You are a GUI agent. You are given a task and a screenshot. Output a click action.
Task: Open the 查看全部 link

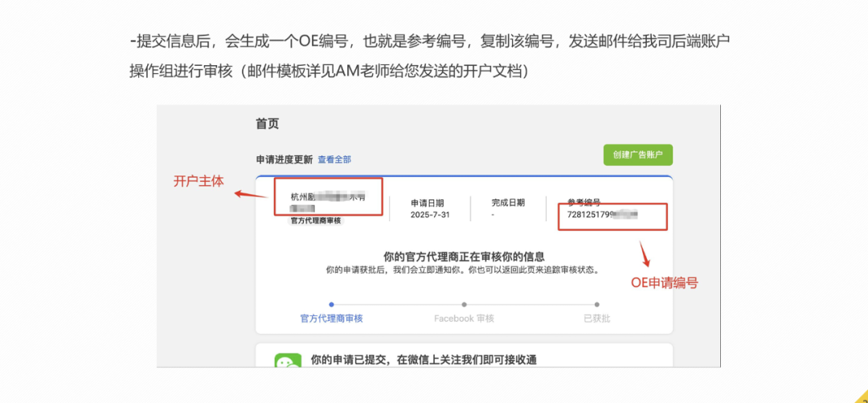coord(334,159)
